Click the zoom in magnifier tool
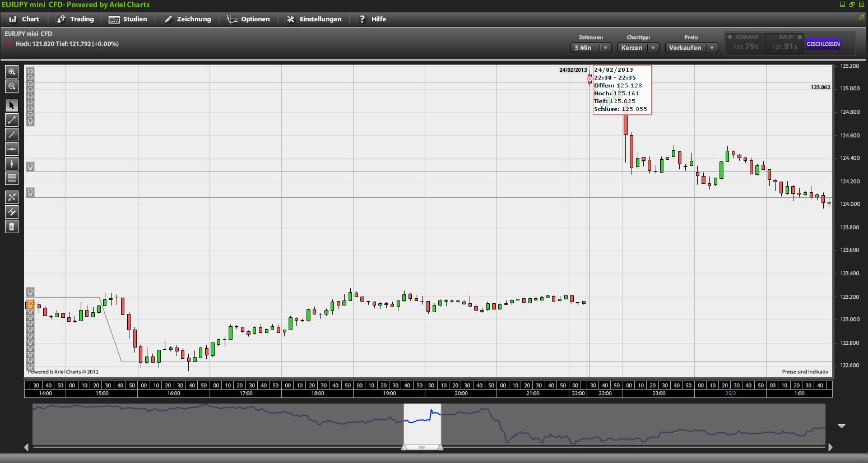This screenshot has width=868, height=463. pos(12,72)
